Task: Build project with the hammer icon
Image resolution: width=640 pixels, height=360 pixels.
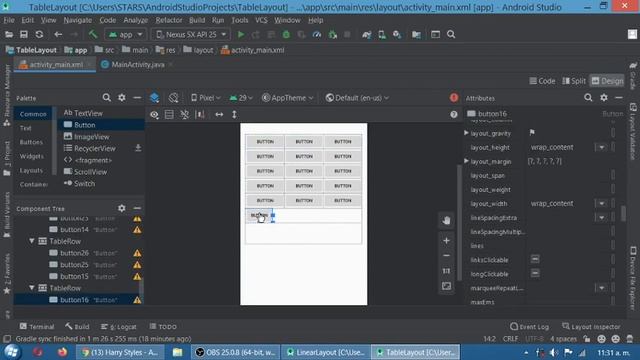Action: point(93,35)
